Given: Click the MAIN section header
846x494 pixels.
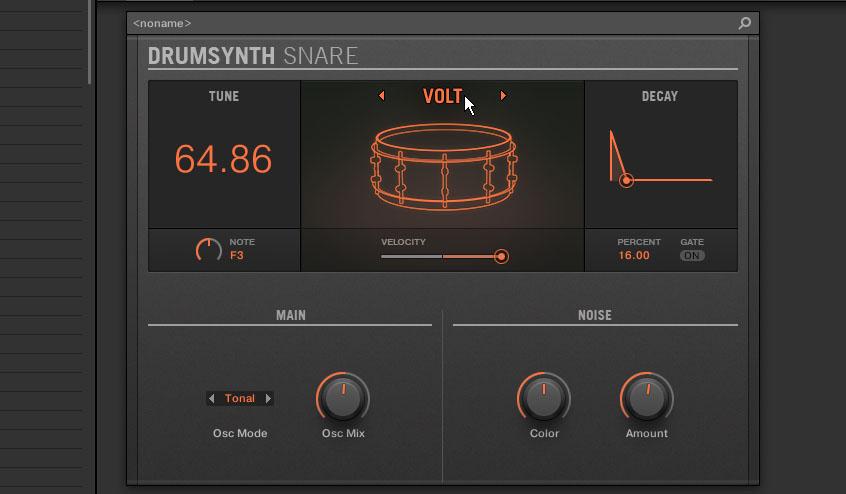Looking at the screenshot, I should [x=291, y=315].
